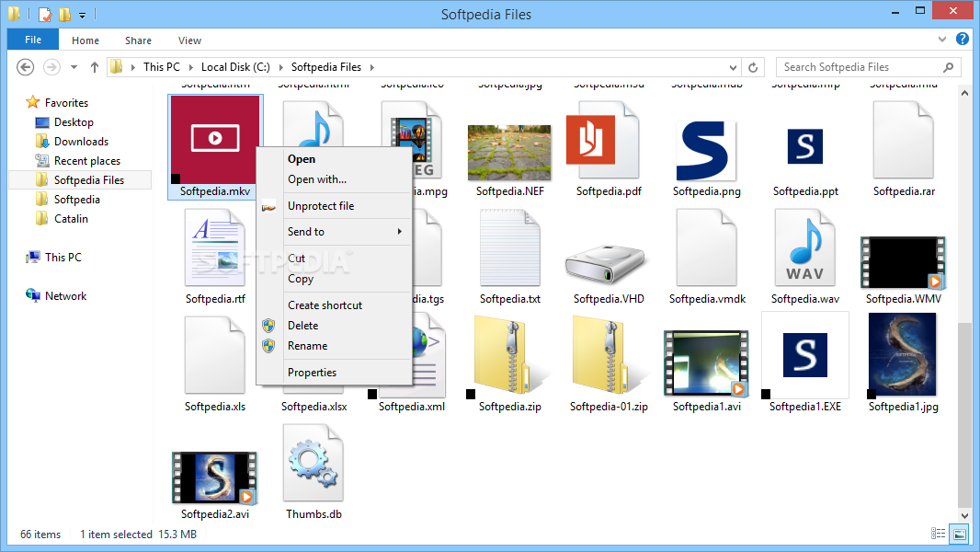Open the Home ribbon tab

coord(85,40)
